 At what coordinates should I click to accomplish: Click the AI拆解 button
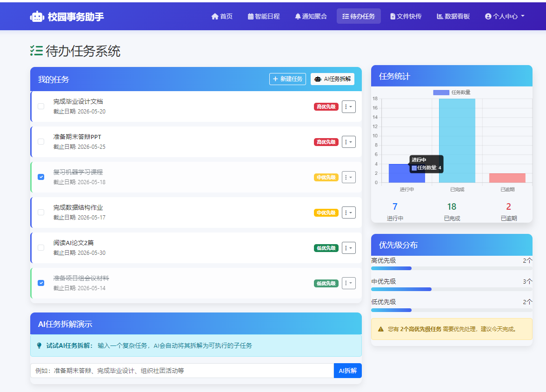coord(347,371)
